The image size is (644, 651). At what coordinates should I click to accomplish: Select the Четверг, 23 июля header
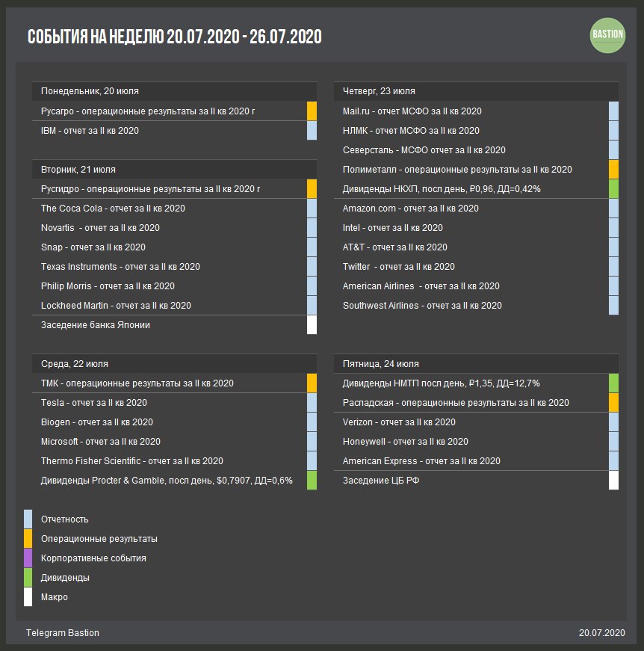pos(379,91)
